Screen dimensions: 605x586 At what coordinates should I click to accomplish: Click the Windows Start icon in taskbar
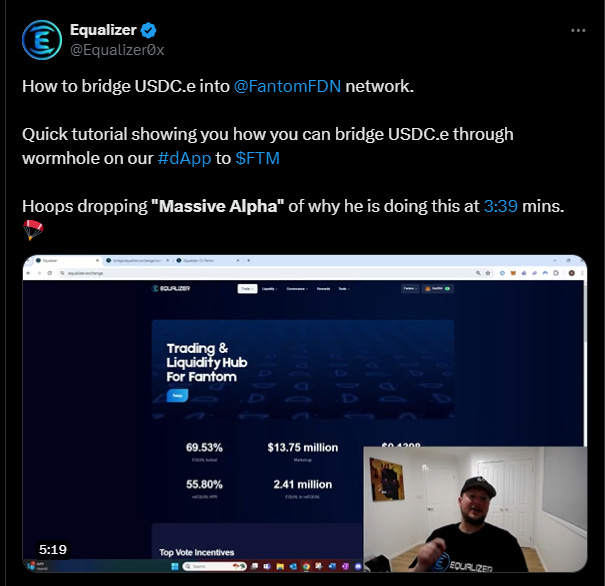click(174, 566)
